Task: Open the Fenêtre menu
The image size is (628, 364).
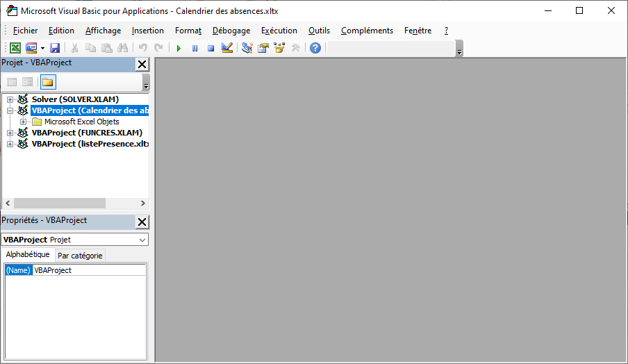Action: (x=418, y=31)
